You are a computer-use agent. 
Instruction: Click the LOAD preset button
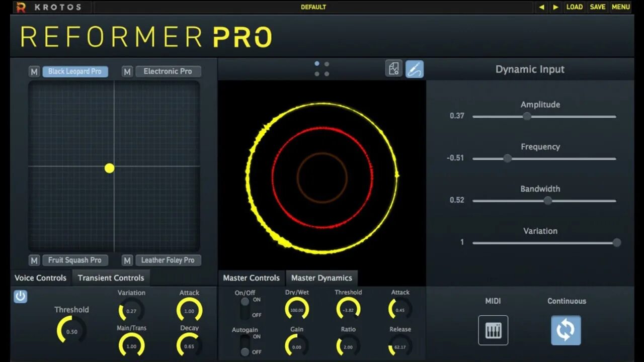pos(574,7)
